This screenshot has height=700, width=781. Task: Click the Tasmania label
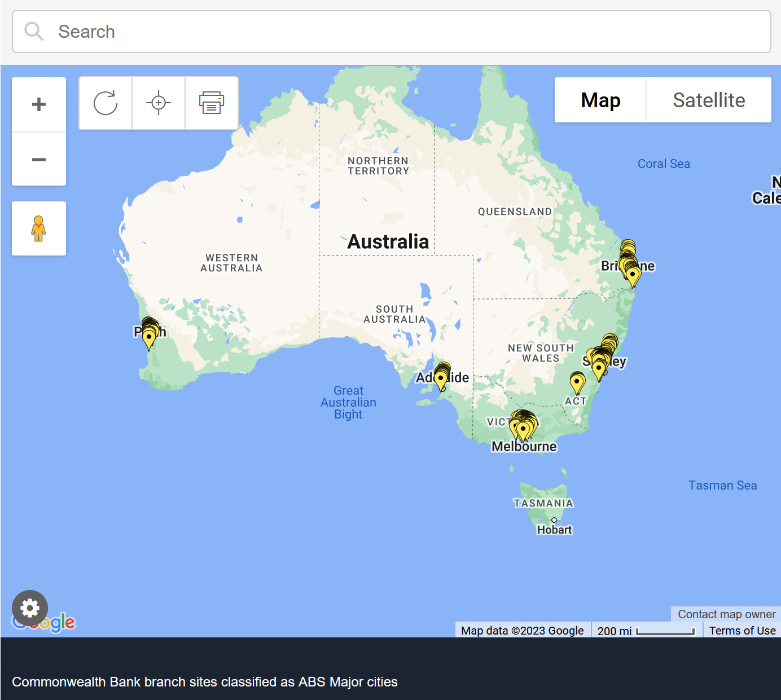543,503
